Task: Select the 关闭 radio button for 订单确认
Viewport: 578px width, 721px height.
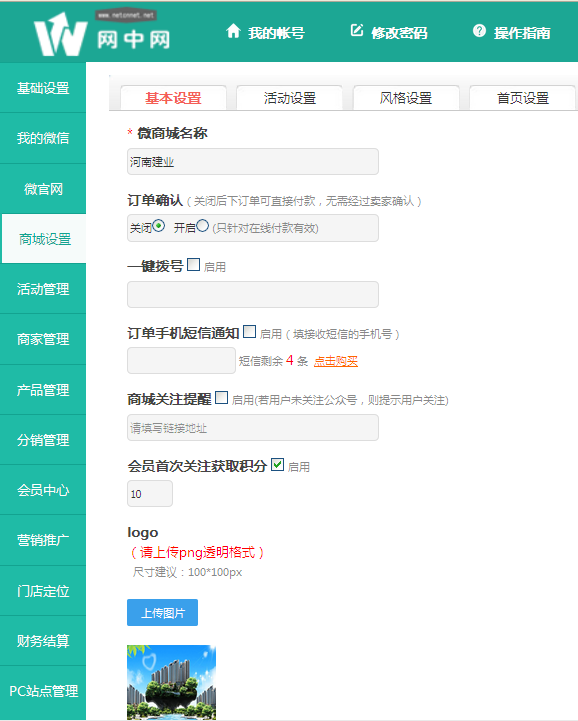Action: (159, 226)
